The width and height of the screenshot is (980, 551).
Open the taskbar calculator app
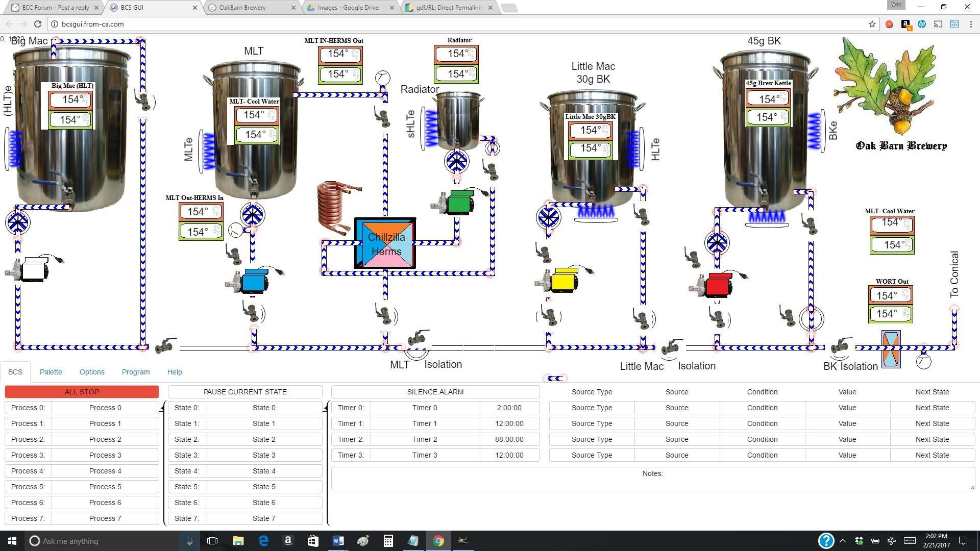coord(388,541)
